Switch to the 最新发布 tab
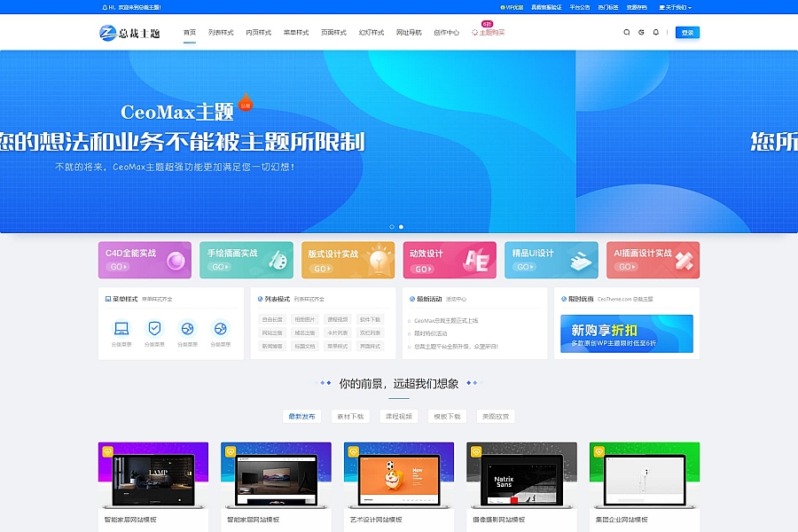The height and width of the screenshot is (532, 798). 301,417
